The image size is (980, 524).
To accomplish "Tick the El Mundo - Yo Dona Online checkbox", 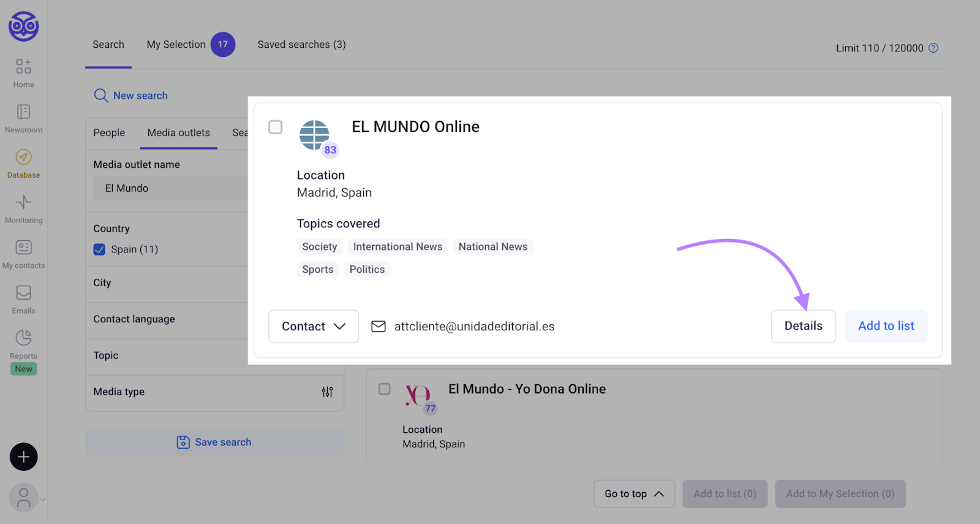I will coord(384,389).
